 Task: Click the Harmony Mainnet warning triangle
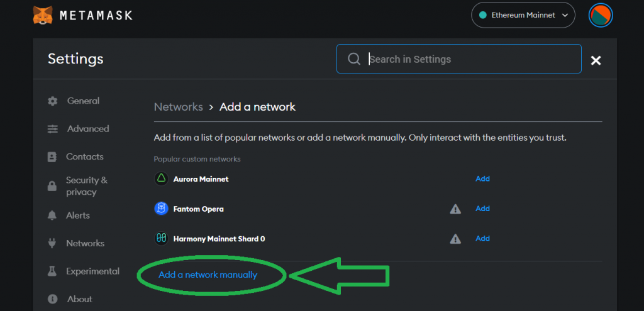click(x=455, y=239)
